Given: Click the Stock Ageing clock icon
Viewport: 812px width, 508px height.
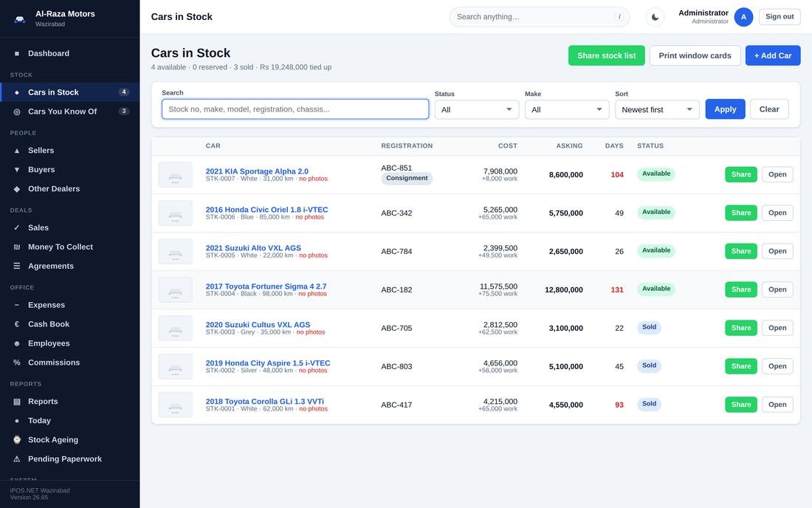Looking at the screenshot, I should 17,439.
